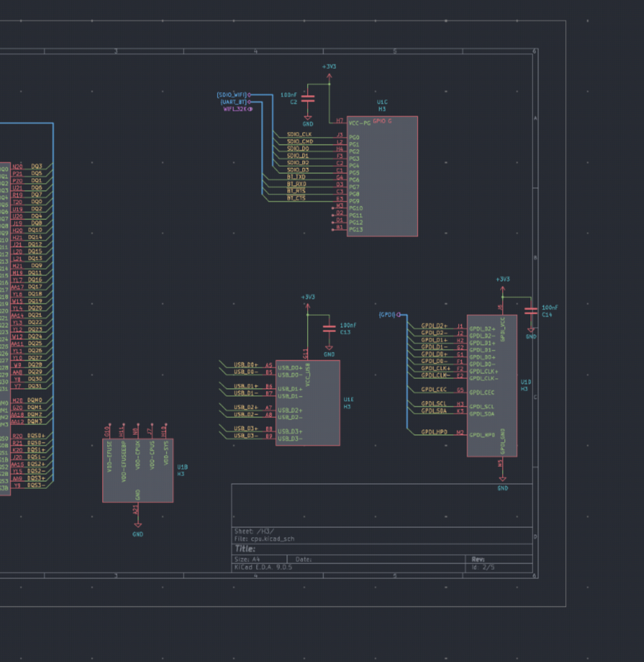Click the +3V3 power symbol above C2

[329, 69]
